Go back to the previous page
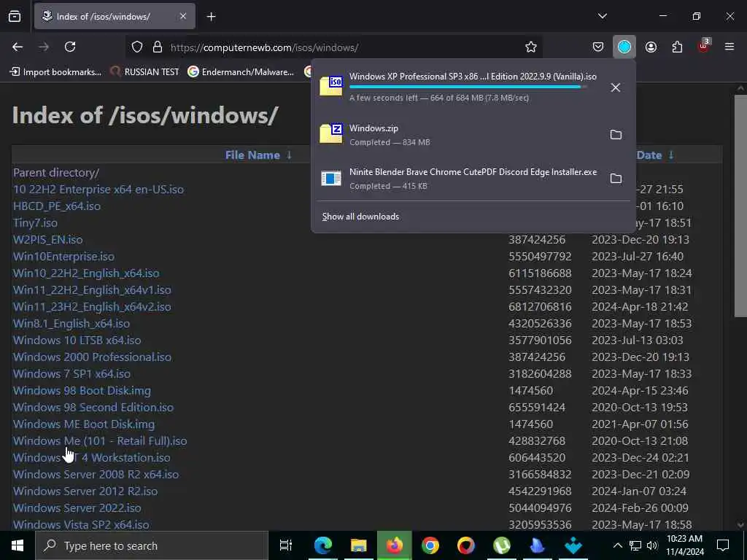Image resolution: width=747 pixels, height=560 pixels. (x=18, y=47)
